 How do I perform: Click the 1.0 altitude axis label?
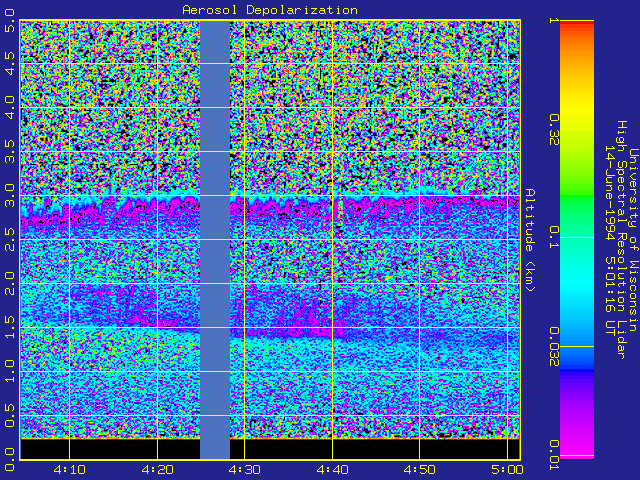pyautogui.click(x=9, y=371)
